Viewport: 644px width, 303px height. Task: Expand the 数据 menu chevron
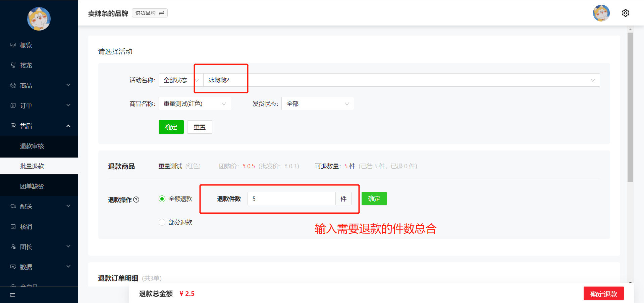68,267
